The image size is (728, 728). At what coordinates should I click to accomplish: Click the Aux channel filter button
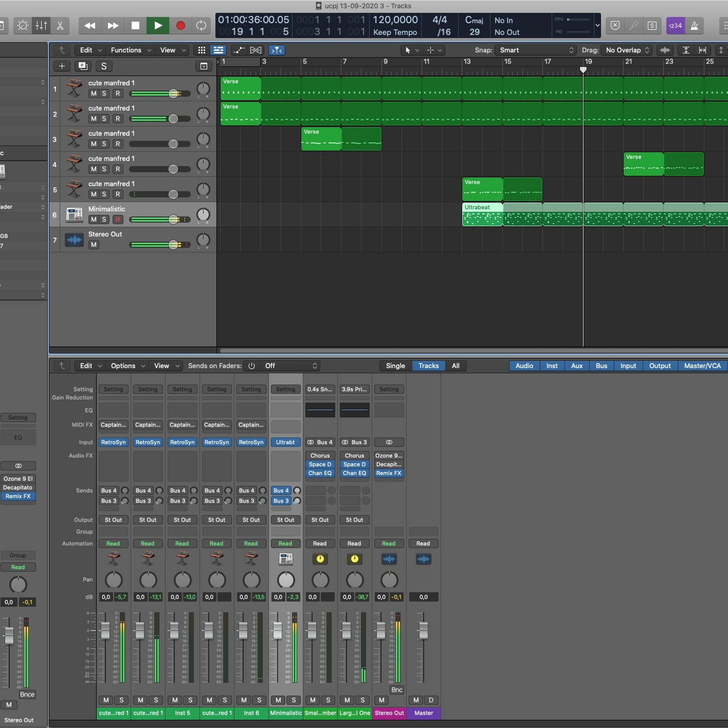577,365
